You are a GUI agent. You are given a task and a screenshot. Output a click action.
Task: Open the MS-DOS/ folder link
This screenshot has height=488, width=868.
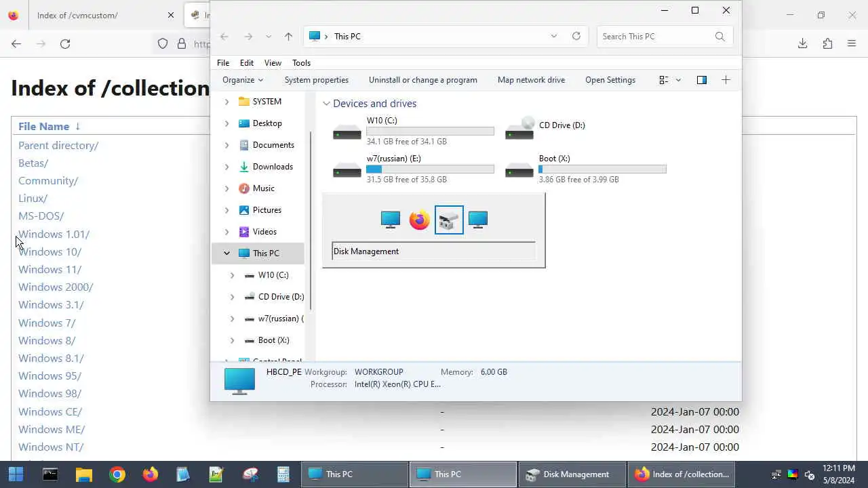click(x=41, y=216)
